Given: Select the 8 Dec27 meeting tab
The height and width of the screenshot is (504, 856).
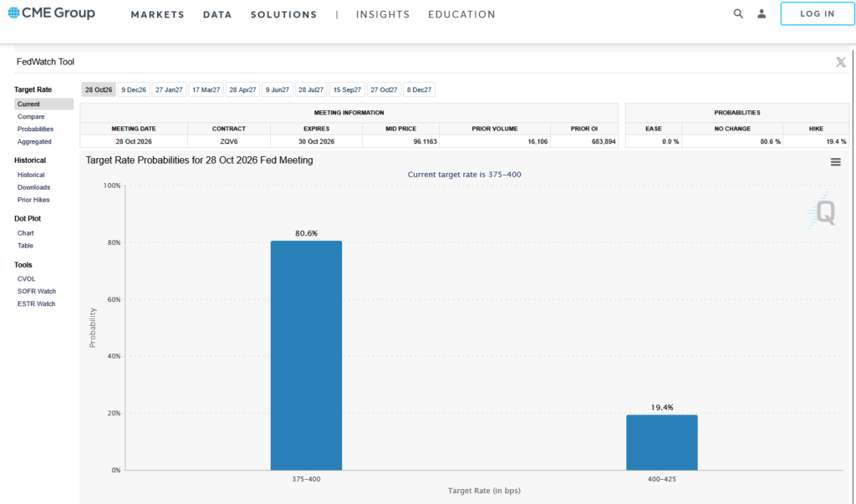Looking at the screenshot, I should point(420,89).
